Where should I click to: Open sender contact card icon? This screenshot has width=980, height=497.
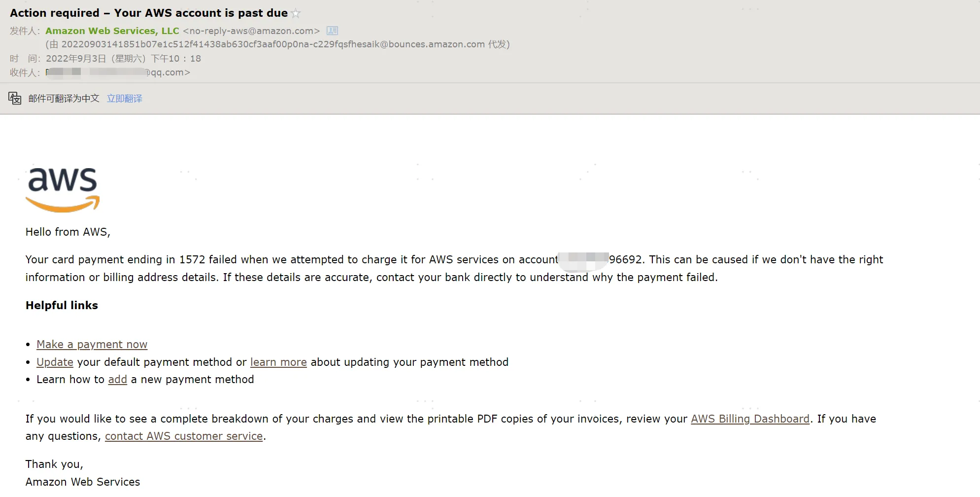coord(333,31)
